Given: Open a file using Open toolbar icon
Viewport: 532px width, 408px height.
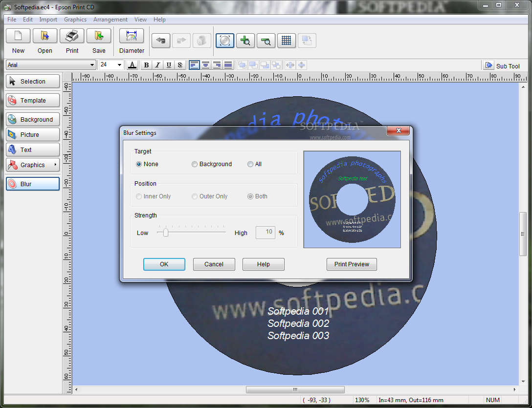Looking at the screenshot, I should (45, 36).
